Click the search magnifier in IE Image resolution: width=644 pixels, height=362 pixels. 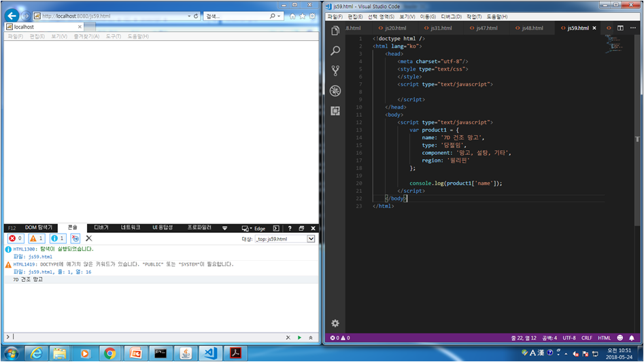pyautogui.click(x=272, y=16)
